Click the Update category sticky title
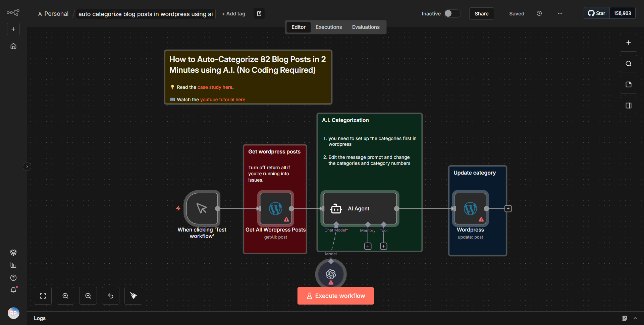The image size is (644, 325). pyautogui.click(x=474, y=173)
